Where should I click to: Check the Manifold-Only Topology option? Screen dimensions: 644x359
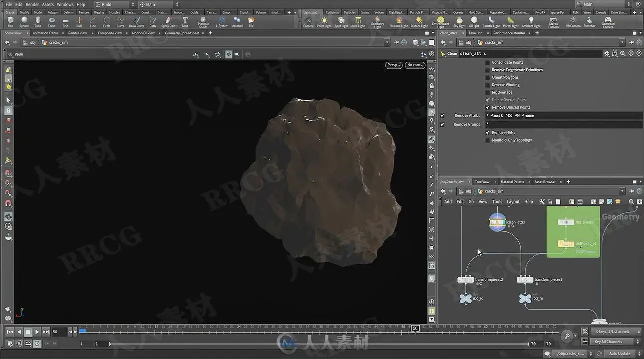[x=488, y=140]
